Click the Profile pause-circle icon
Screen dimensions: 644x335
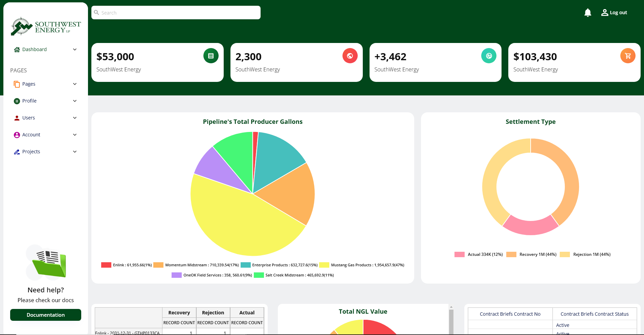17,101
